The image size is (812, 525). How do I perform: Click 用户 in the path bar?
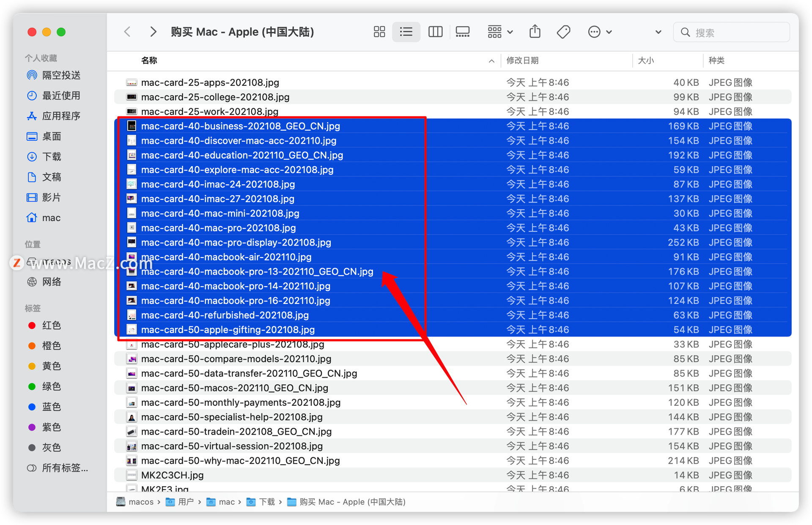tap(180, 502)
